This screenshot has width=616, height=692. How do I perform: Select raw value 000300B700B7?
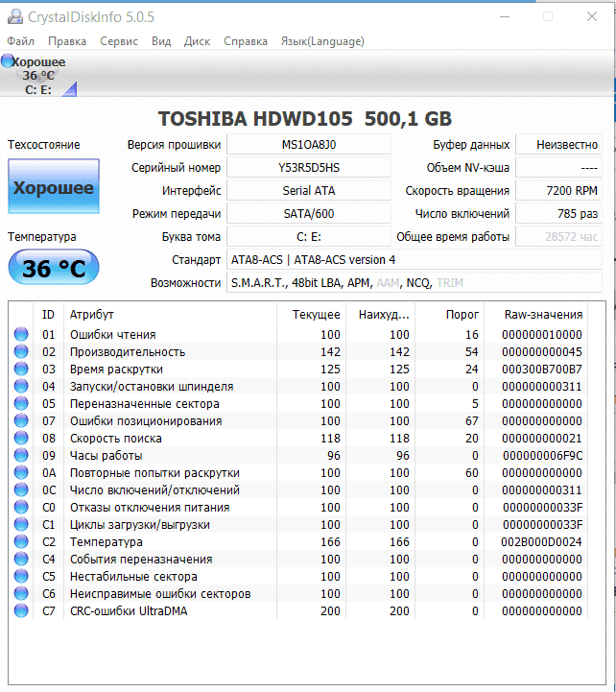point(542,369)
